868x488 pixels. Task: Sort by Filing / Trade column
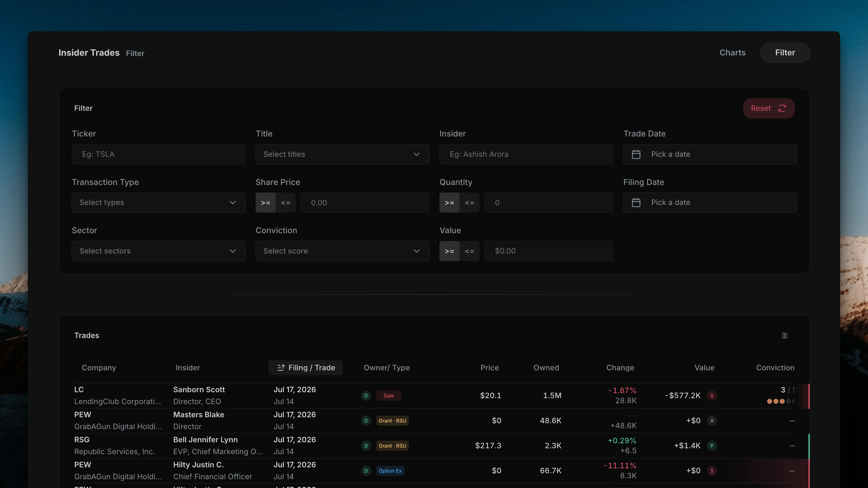[305, 368]
